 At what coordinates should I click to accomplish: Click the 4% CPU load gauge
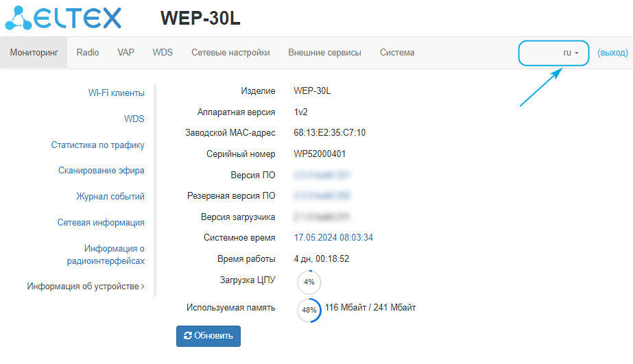[x=309, y=282]
